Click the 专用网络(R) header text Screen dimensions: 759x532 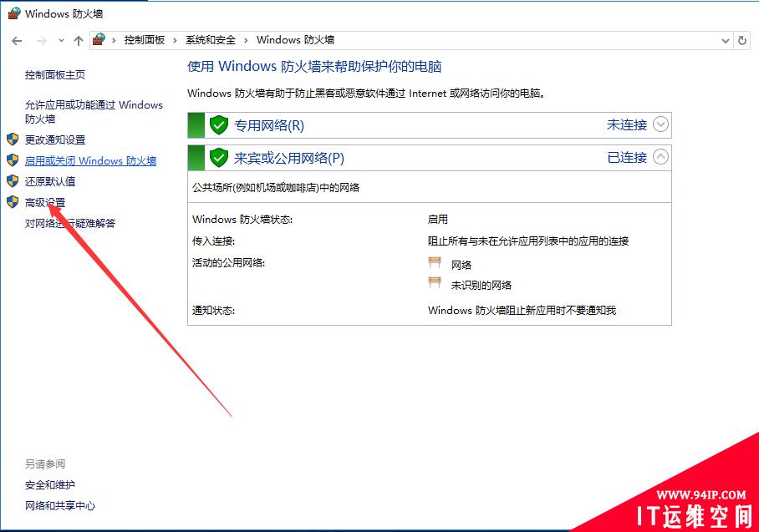point(269,125)
